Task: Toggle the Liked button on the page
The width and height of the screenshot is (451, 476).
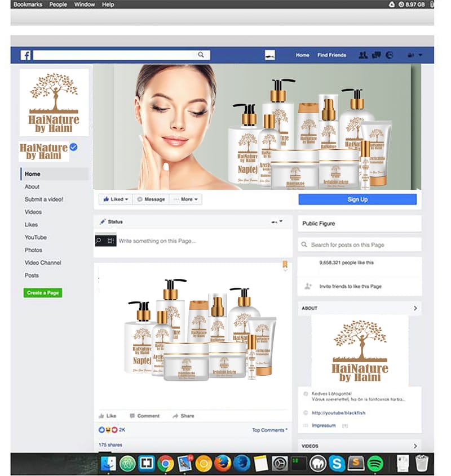Action: click(116, 199)
